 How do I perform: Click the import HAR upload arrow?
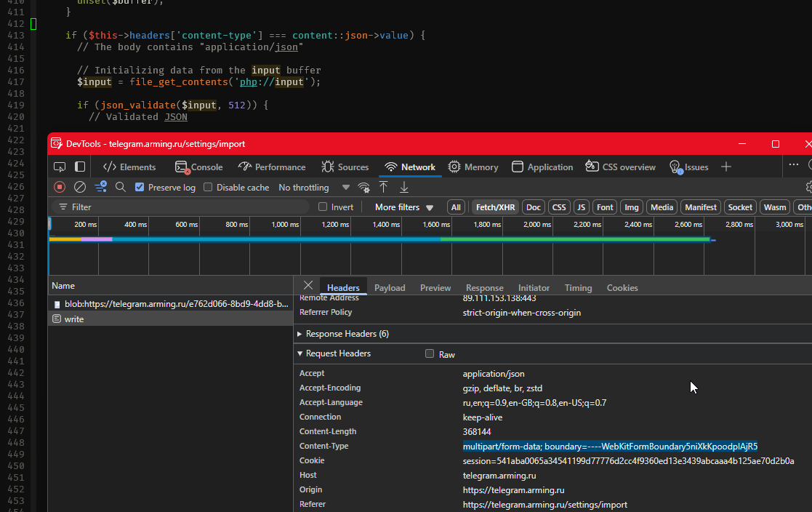pyautogui.click(x=384, y=187)
